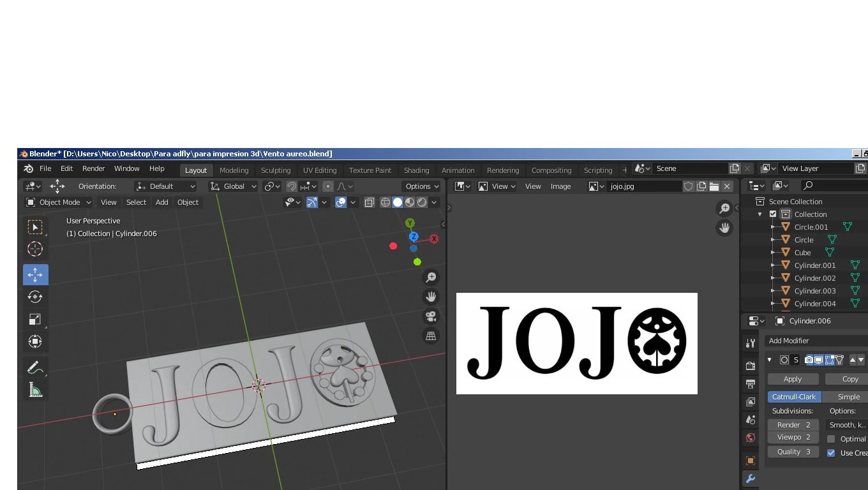Activate the Scale tool
Viewport: 868px width, 490px height.
tap(35, 319)
